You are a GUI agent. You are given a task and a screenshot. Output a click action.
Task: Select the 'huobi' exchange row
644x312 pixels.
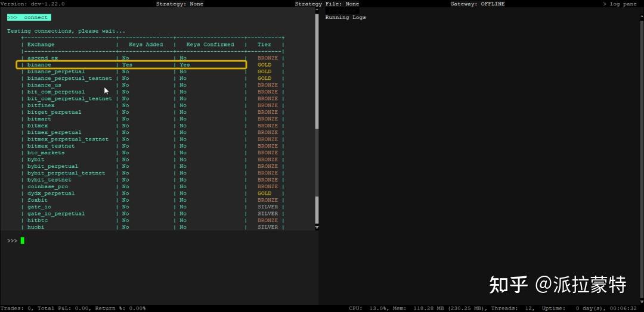(153, 227)
